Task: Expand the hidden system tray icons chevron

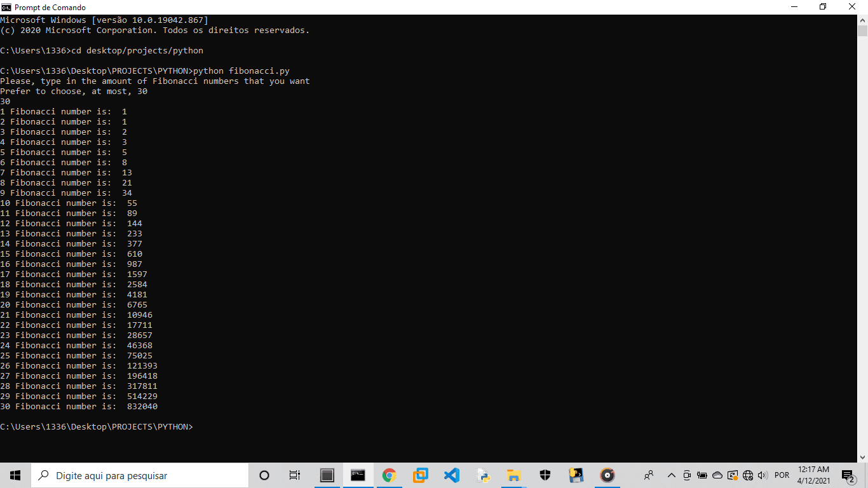Action: point(671,475)
